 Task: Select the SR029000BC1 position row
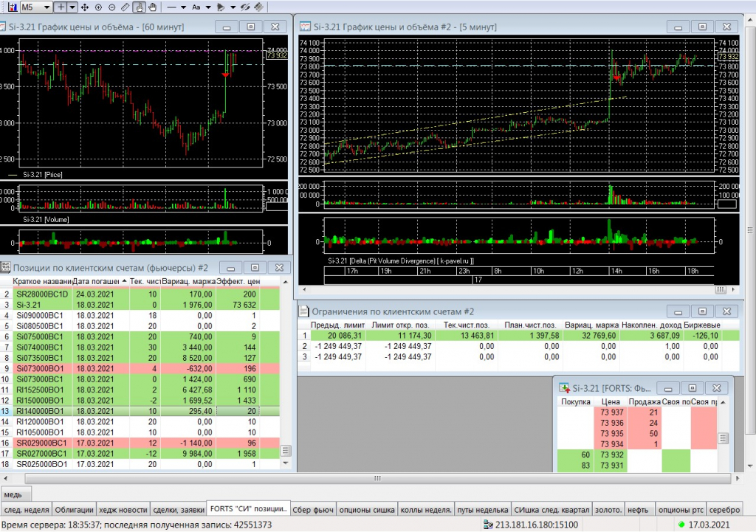tap(140, 443)
